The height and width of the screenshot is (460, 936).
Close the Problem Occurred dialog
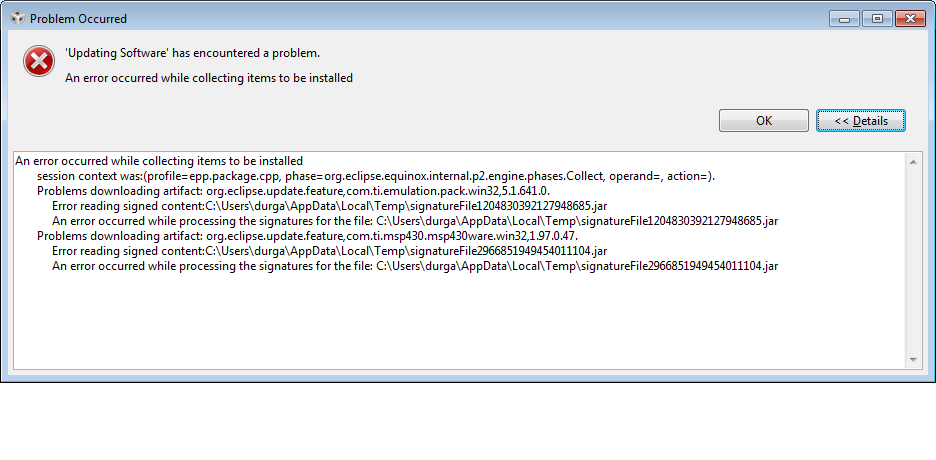point(909,18)
